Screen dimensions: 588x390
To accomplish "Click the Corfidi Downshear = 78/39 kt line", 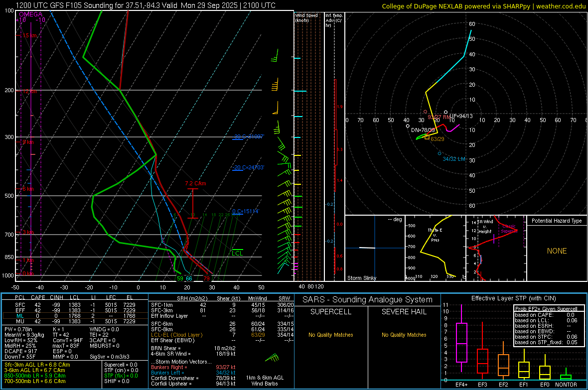I will [x=193, y=378].
